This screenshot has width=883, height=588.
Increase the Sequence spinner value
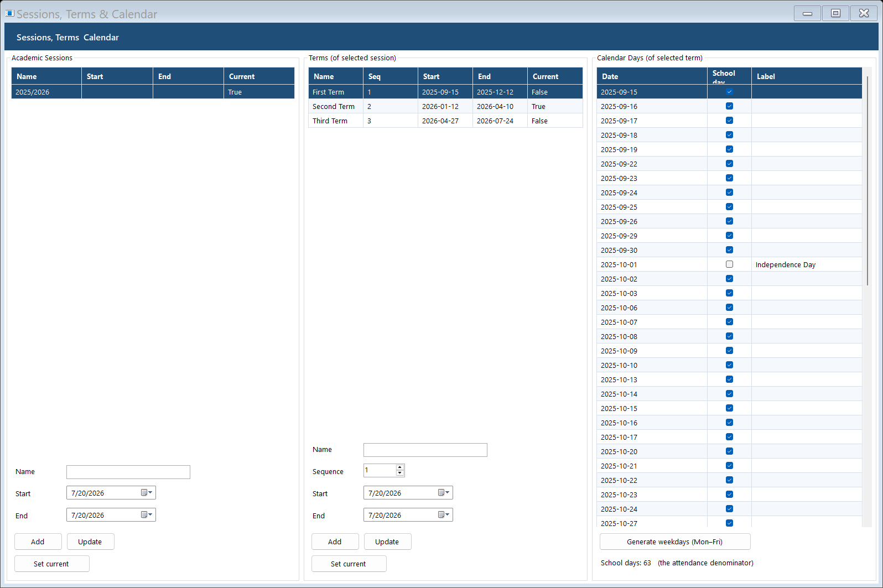point(400,467)
